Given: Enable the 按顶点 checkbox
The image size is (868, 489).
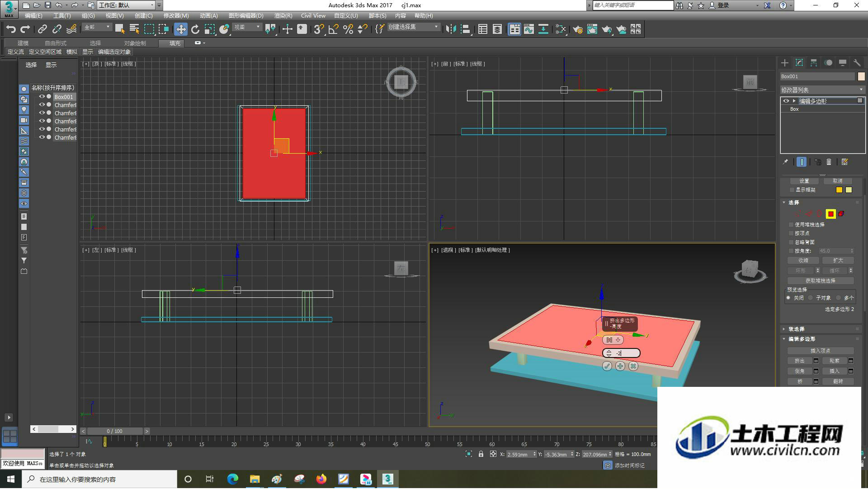Looking at the screenshot, I should pyautogui.click(x=791, y=233).
